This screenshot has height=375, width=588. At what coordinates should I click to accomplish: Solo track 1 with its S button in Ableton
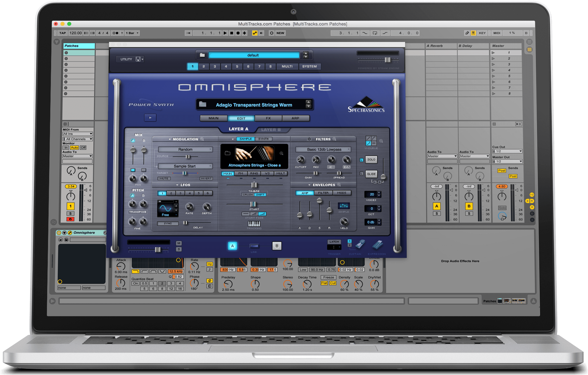coord(70,213)
